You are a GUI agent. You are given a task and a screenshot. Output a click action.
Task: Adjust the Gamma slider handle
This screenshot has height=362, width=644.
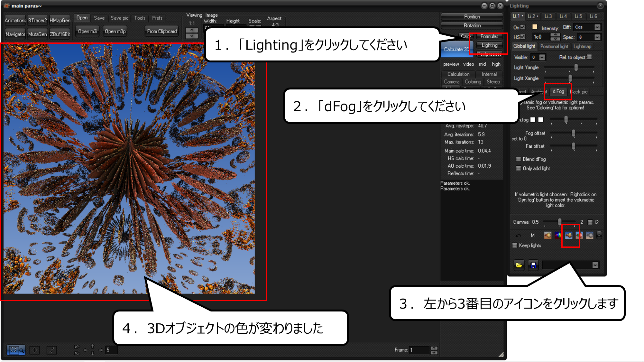click(560, 222)
